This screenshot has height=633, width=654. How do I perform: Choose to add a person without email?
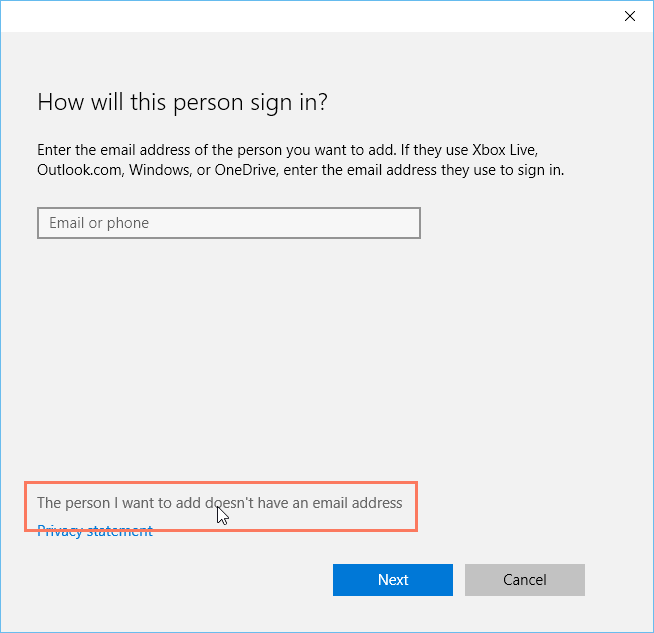[219, 503]
